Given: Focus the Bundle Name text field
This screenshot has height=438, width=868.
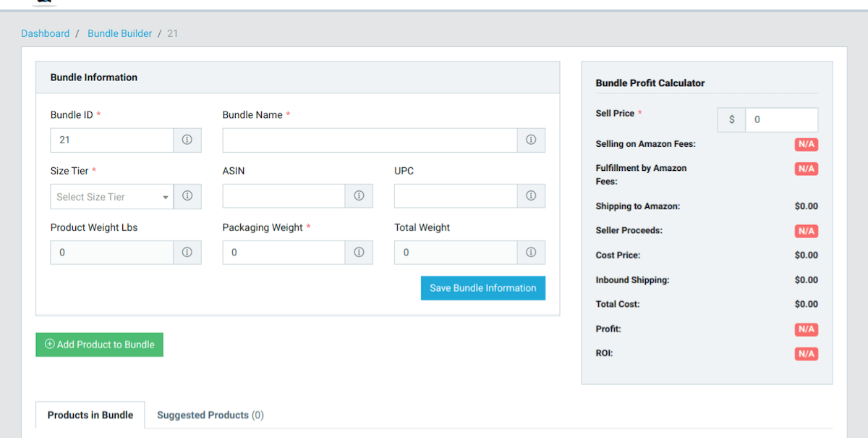Looking at the screenshot, I should [x=370, y=140].
